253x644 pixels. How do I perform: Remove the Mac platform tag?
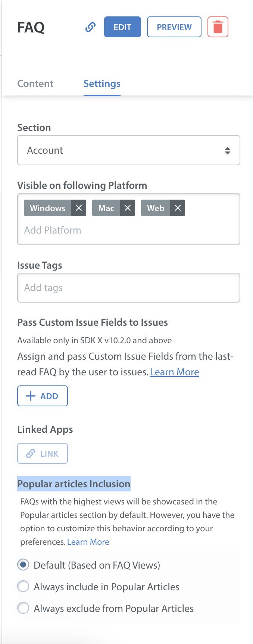[x=128, y=208]
